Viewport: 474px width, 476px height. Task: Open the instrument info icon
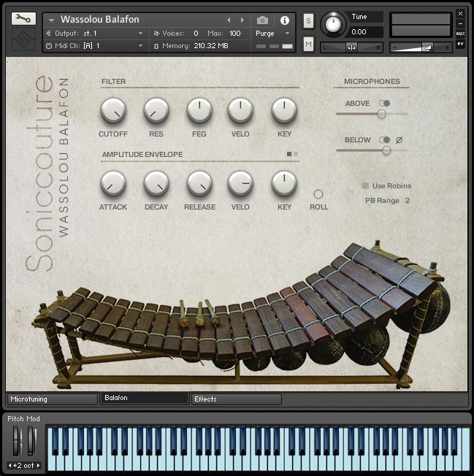tap(284, 20)
